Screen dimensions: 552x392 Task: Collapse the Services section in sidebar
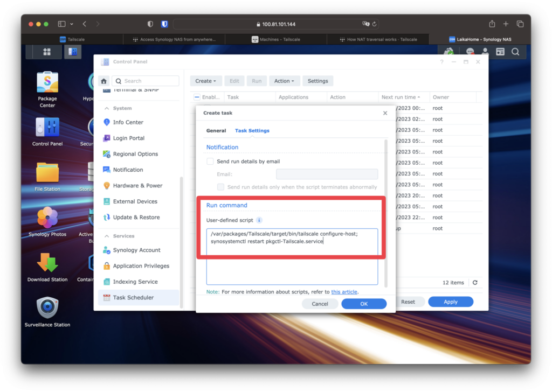click(107, 236)
